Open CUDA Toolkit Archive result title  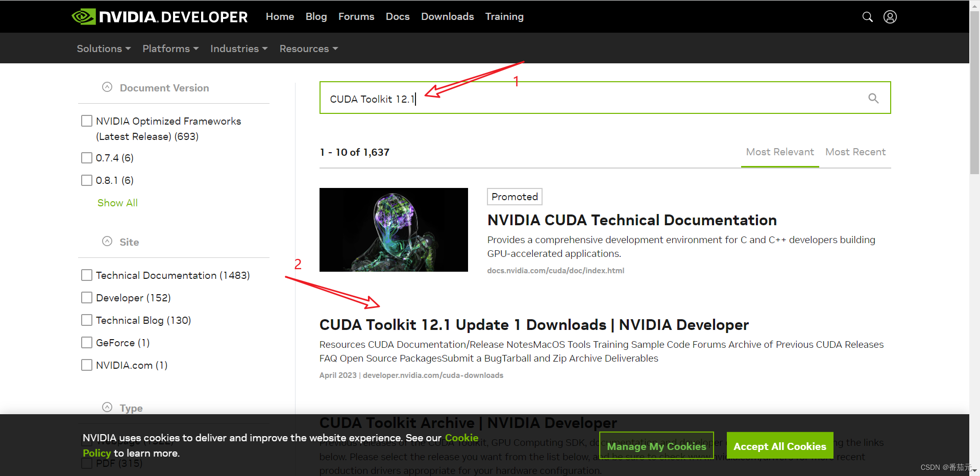tap(468, 423)
